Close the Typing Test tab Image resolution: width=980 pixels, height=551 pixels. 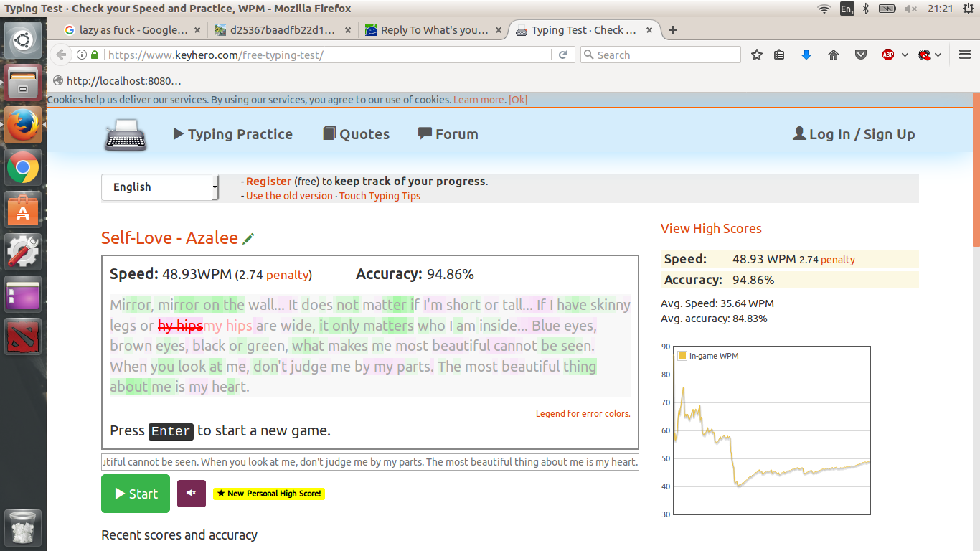coord(649,30)
